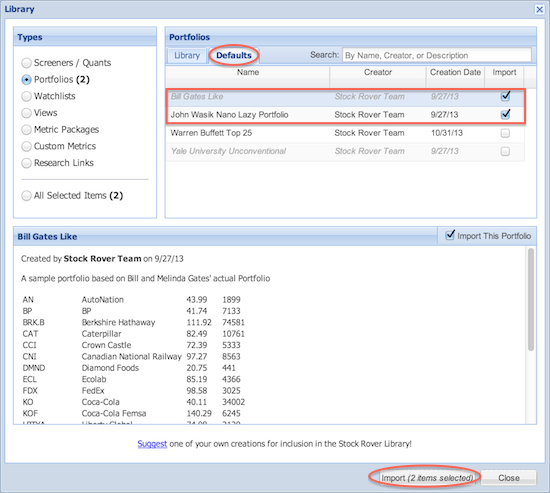Select the Bill Gates Like row

[346, 97]
